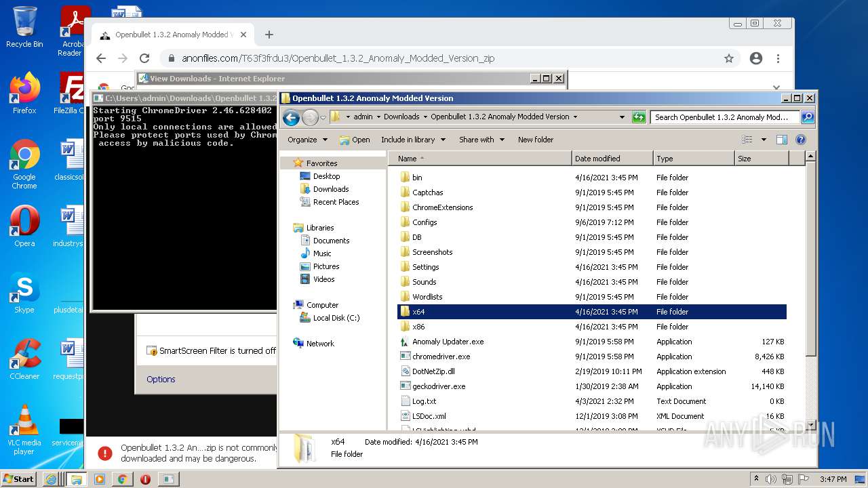Open a new Chrome tab
This screenshot has height=488, width=868.
(269, 35)
